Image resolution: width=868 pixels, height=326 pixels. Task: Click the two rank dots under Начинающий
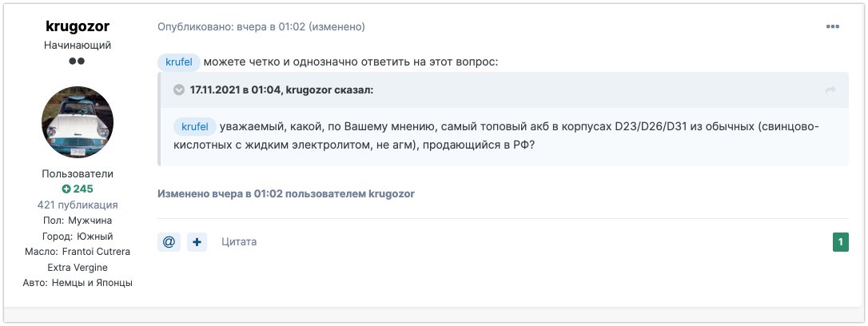77,61
